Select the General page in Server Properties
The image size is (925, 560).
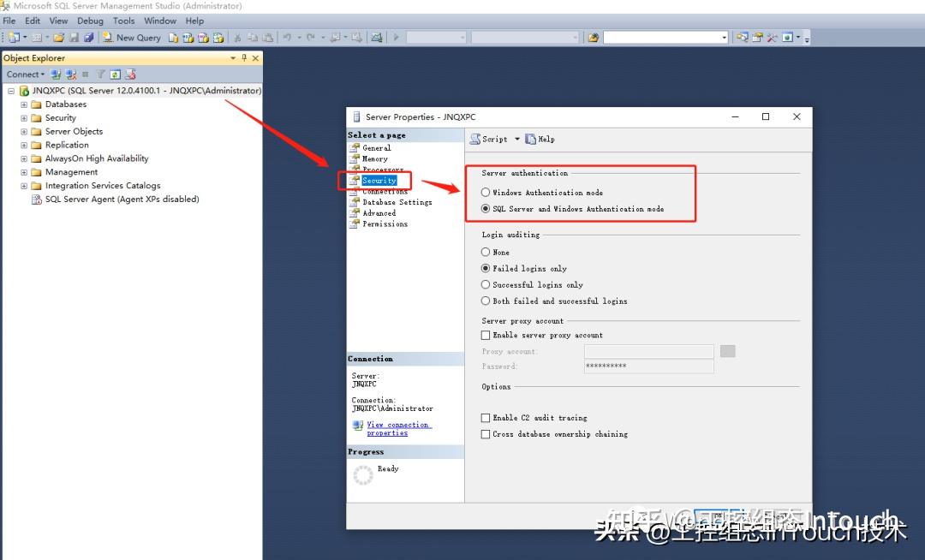(x=376, y=148)
